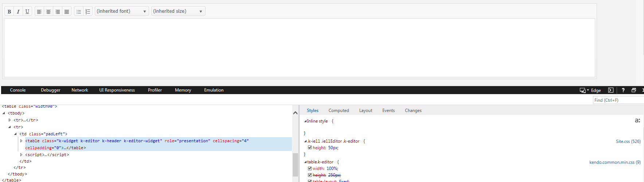Insert unordered bullet list
This screenshot has height=182, width=644.
[79, 11]
